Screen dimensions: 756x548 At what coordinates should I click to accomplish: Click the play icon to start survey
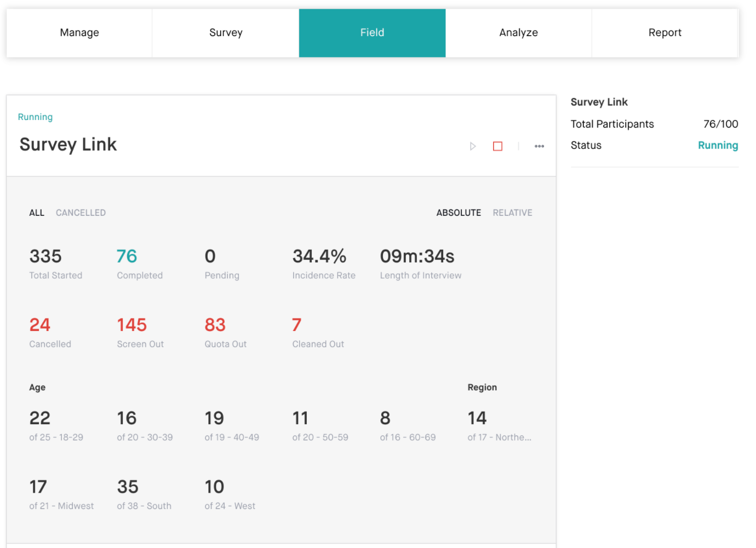[x=473, y=146]
